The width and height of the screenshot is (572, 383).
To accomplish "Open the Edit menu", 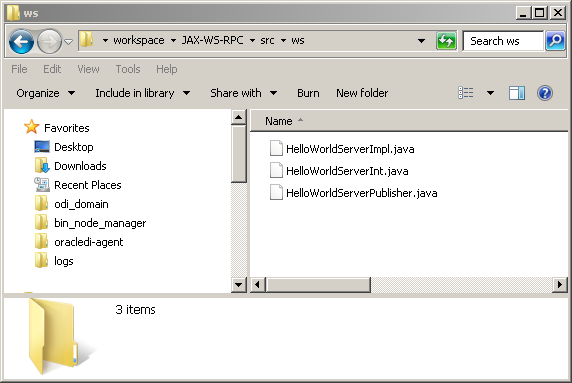I will point(52,69).
